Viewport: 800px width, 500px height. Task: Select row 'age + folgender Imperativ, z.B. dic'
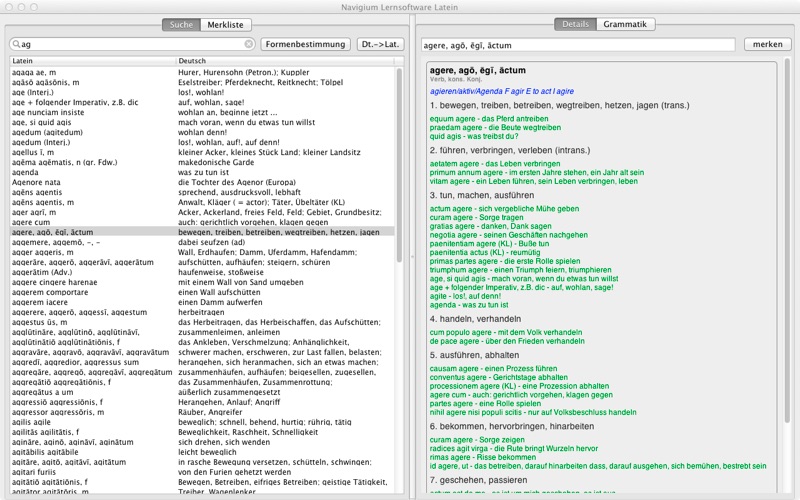pyautogui.click(x=202, y=102)
